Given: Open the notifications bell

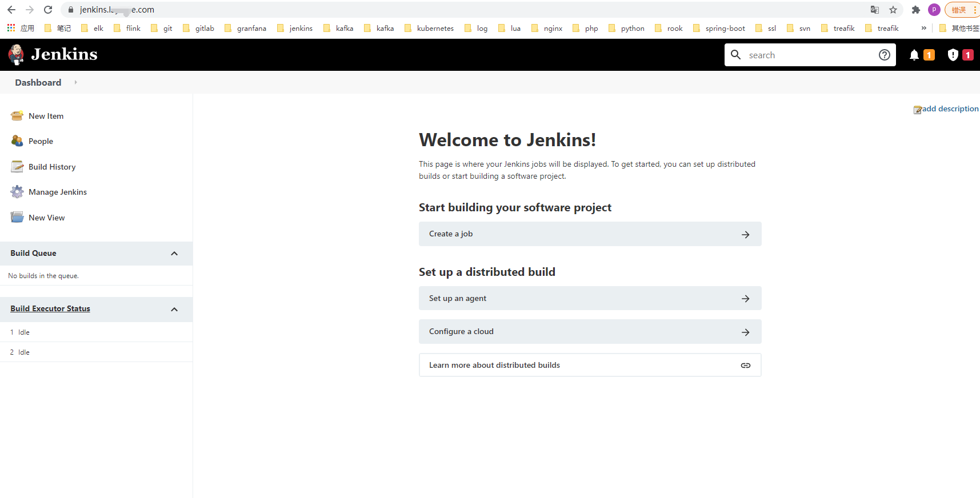Looking at the screenshot, I should pyautogui.click(x=914, y=55).
